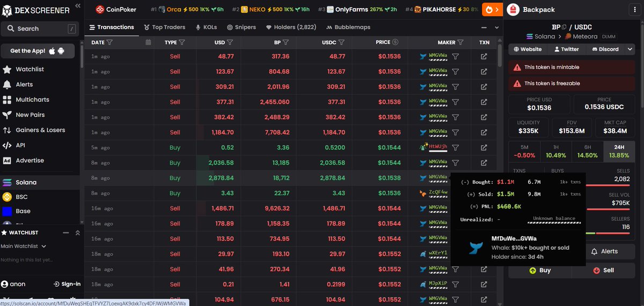Minimize the transactions panel dash
The image size is (644, 306).
coord(484,27)
